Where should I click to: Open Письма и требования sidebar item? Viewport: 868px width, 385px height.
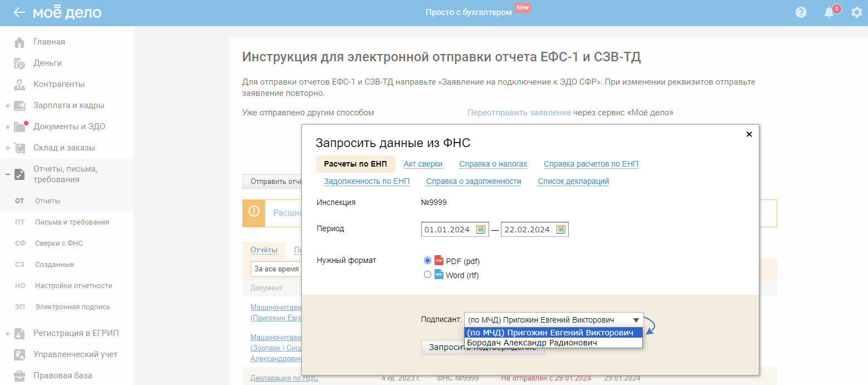pyautogui.click(x=72, y=222)
